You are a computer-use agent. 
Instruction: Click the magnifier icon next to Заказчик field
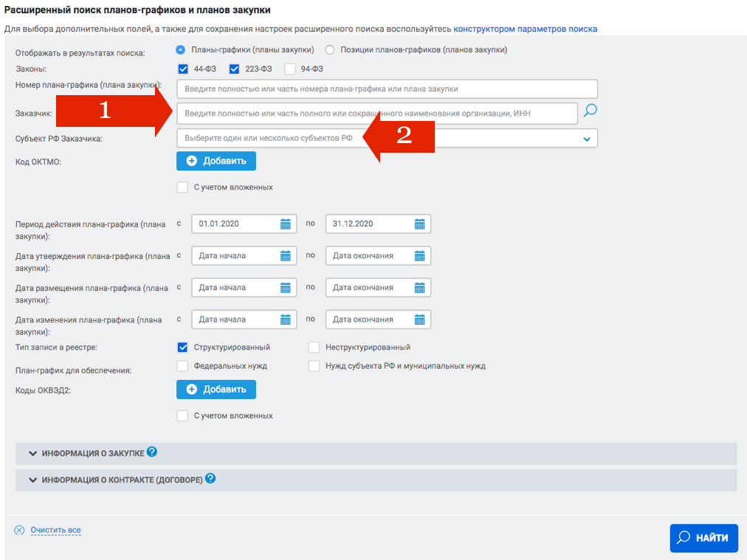pos(590,111)
